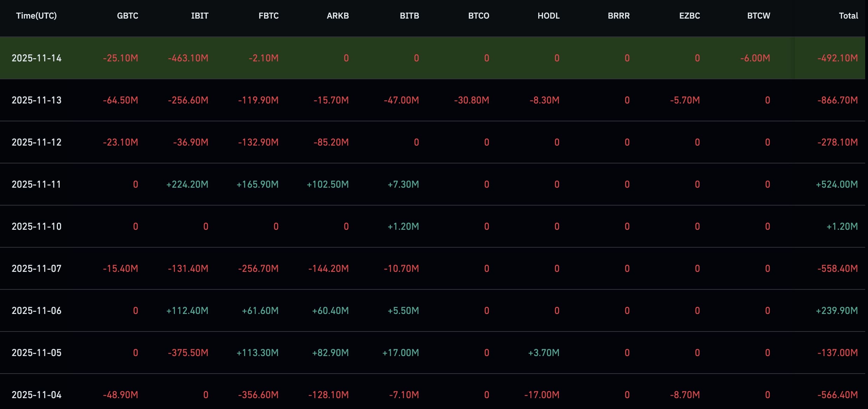Click the GBTC column header

coord(127,16)
